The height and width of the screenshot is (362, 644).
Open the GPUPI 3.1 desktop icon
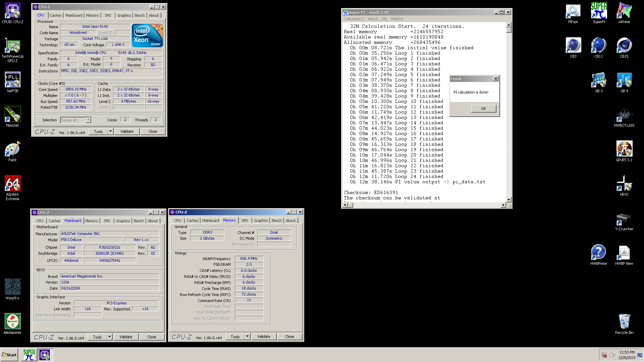tap(624, 152)
